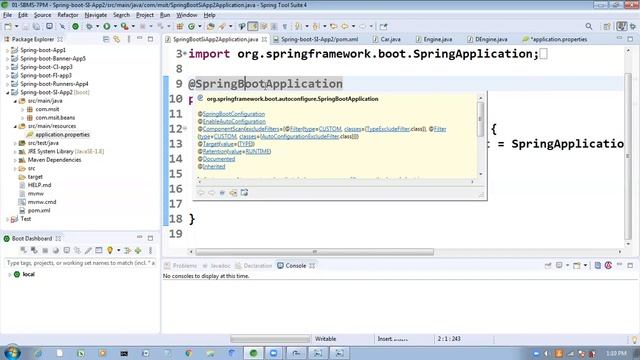Click the AutoConfigurationExcludeFilter link in popup
The height and width of the screenshot is (360, 640).
(300, 136)
